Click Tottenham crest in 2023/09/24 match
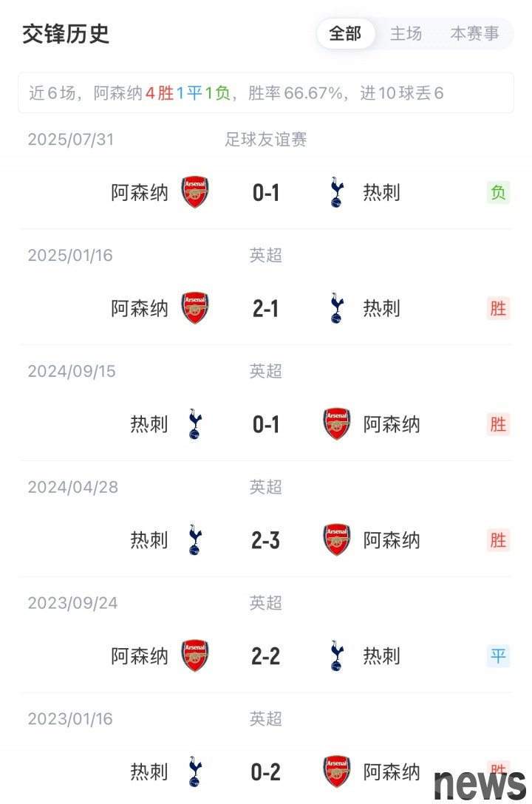 (x=337, y=655)
